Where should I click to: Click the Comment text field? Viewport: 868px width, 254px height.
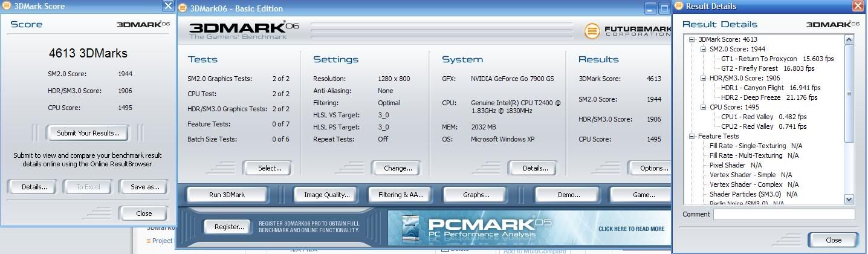[x=784, y=214]
